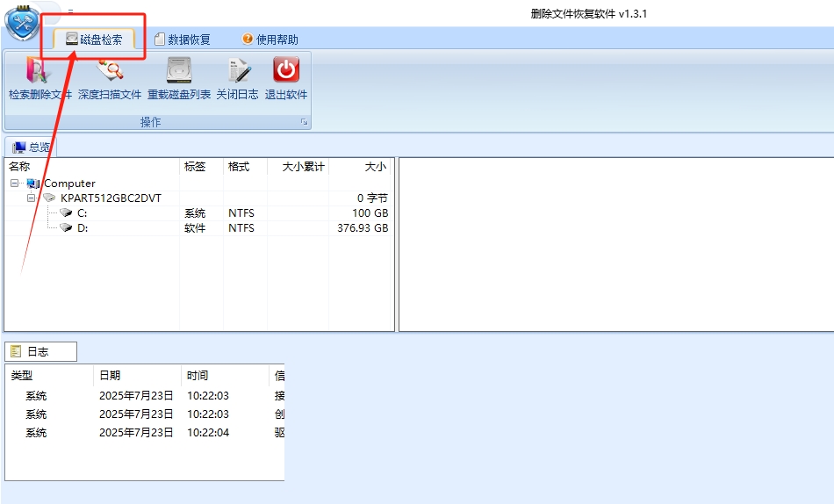Select the 总览 overview tab

click(32, 147)
